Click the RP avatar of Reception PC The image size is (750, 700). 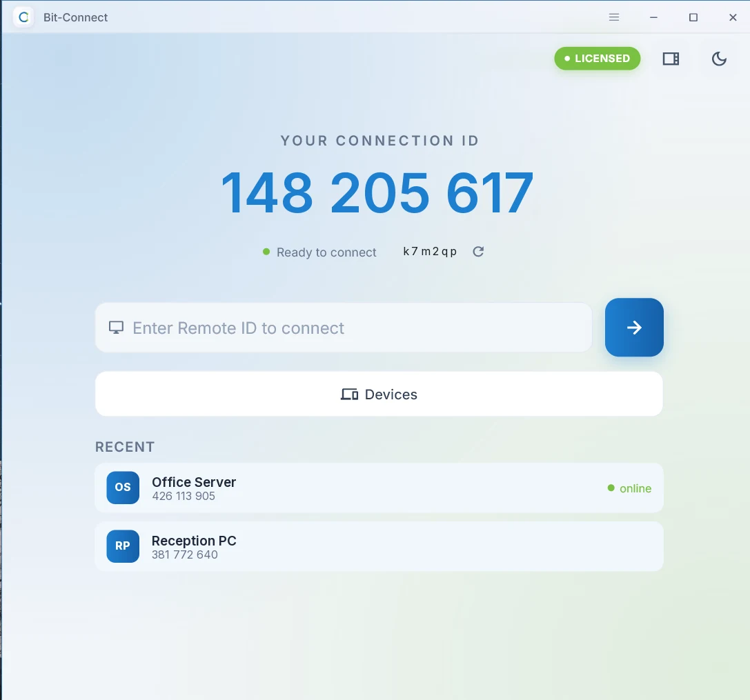[x=123, y=546]
